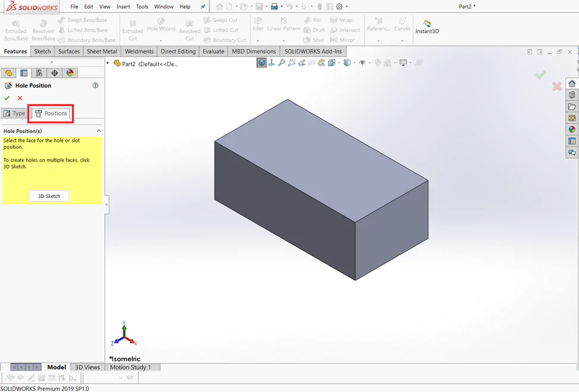Viewport: 579px width, 392px height.
Task: Open the DisplayManager color ball icon
Action: (70, 73)
